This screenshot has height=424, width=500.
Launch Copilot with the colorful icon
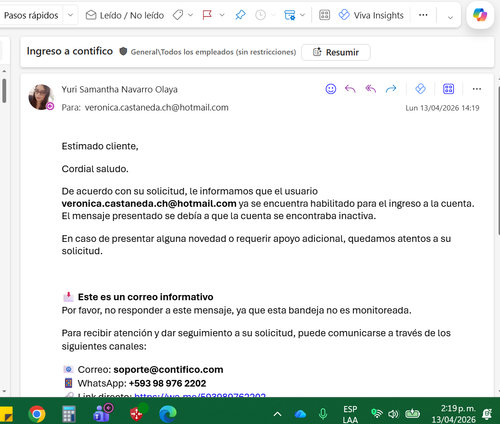tap(480, 15)
